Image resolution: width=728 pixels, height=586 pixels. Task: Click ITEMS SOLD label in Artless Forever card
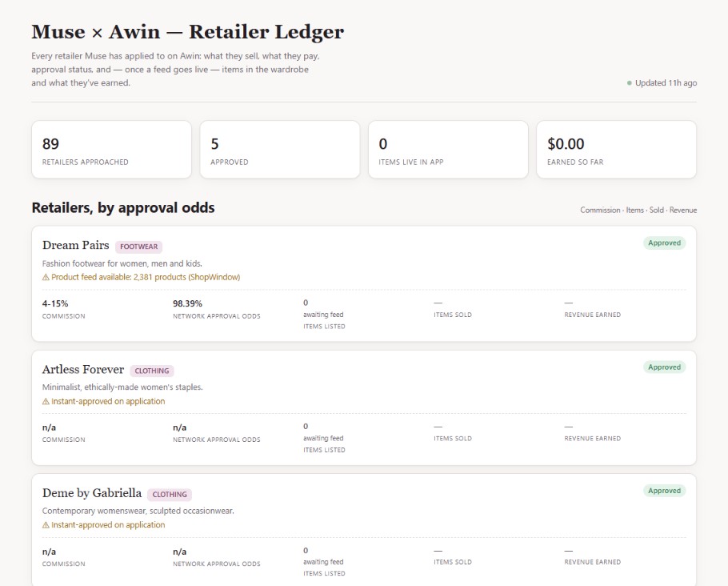point(453,439)
